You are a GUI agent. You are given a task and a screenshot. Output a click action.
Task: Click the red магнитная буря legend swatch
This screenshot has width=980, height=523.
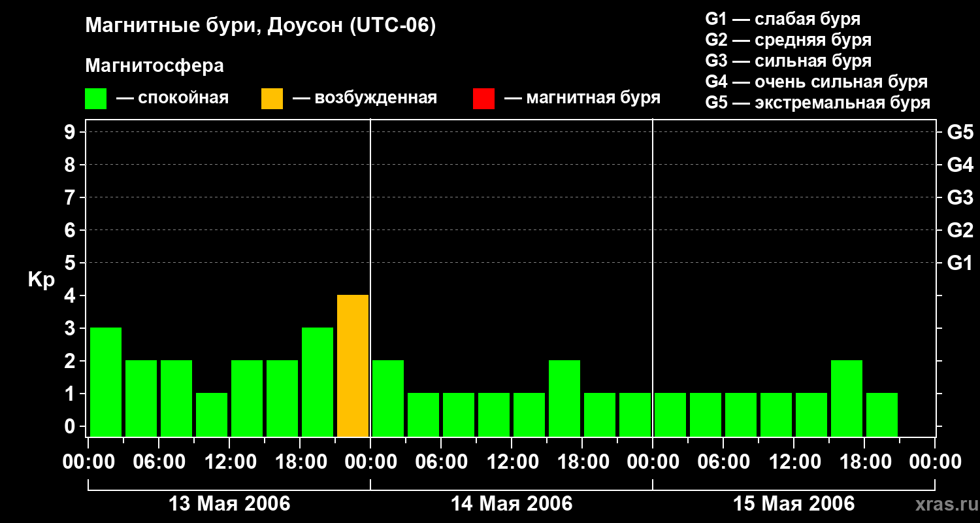pos(483,99)
